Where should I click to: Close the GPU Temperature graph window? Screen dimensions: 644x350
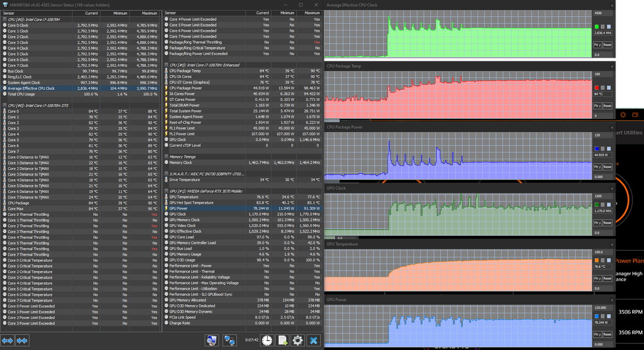[612, 244]
